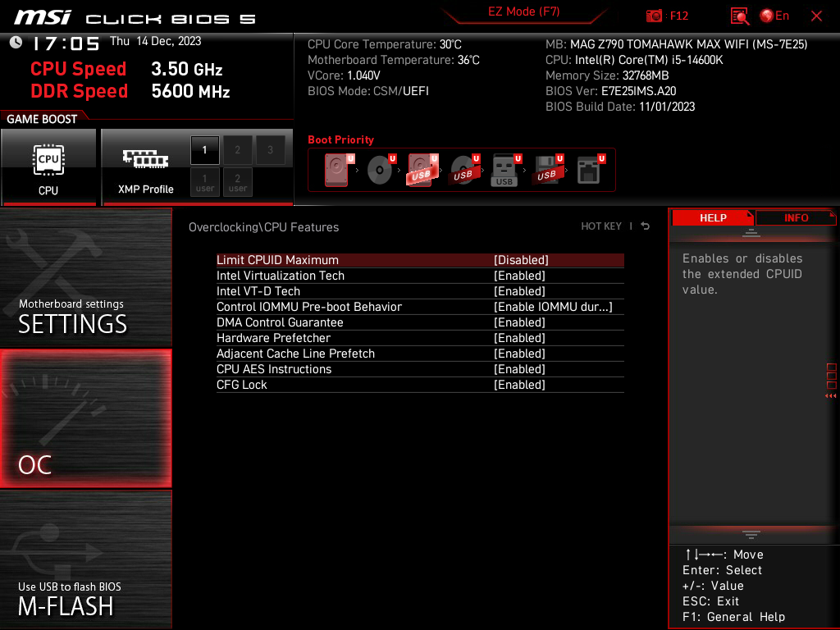Click the DDR Speed 5600 MHz readout
The height and width of the screenshot is (630, 840).
click(130, 91)
